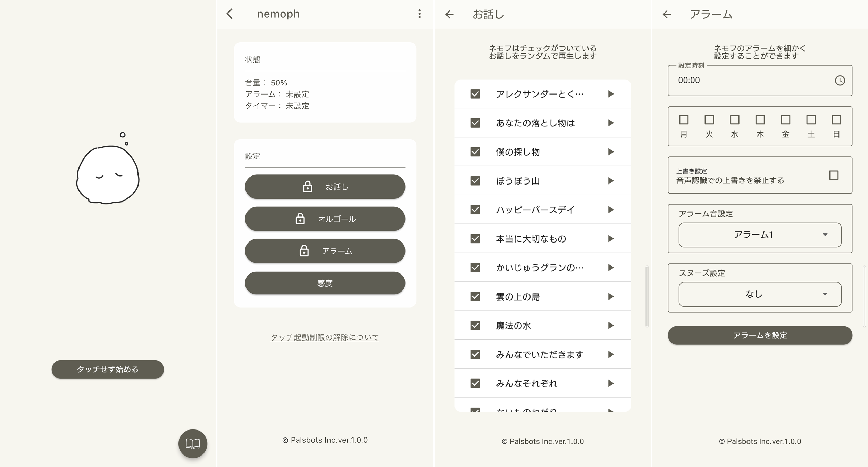Click the nemoph back chevron
868x467 pixels.
(230, 14)
